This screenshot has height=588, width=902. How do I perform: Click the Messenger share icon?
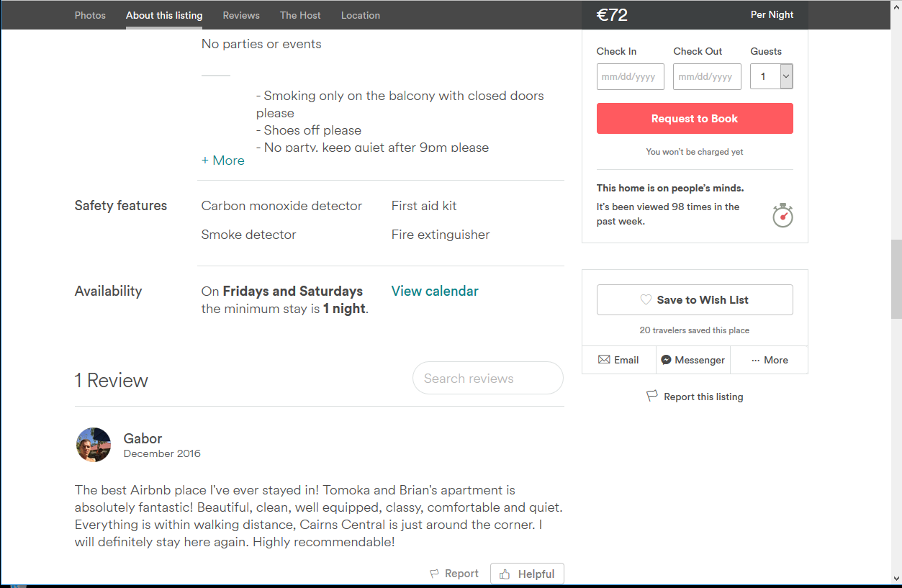coord(667,360)
